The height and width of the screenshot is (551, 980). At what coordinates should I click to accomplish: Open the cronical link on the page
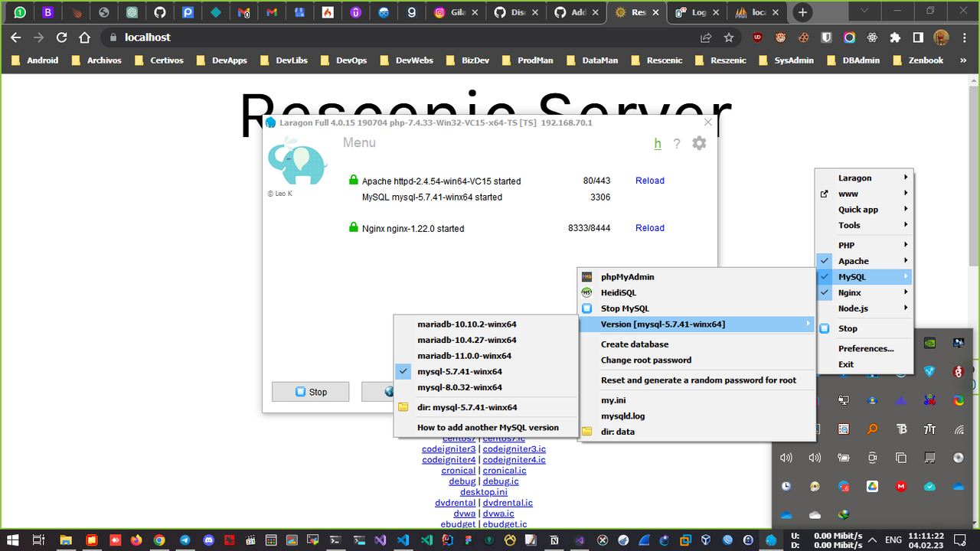pos(458,471)
